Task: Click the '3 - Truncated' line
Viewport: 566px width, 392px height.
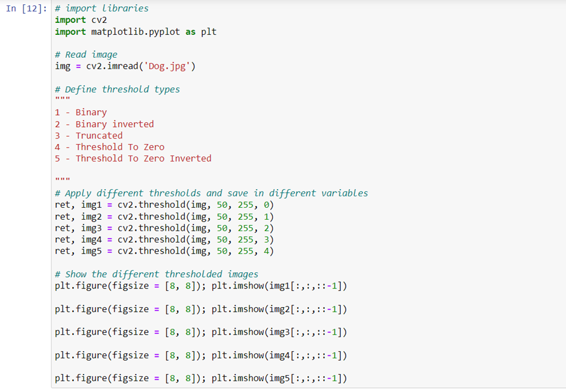Action: pyautogui.click(x=89, y=135)
